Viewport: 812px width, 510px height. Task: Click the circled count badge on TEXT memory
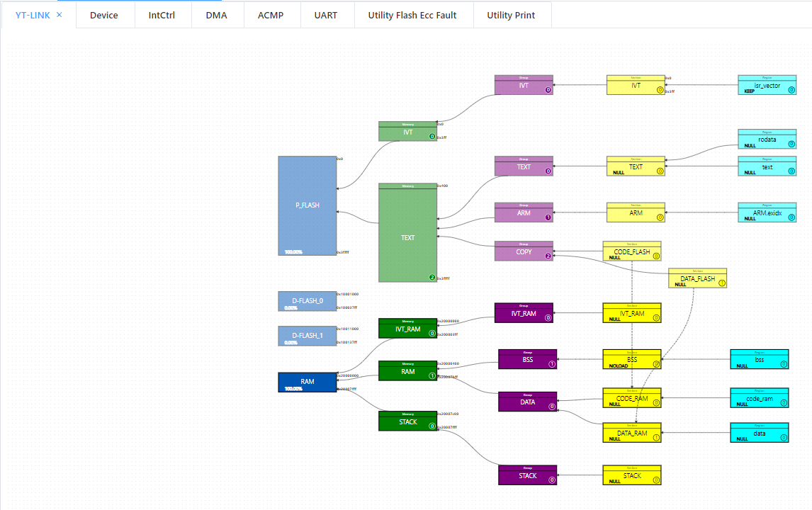pos(432,277)
